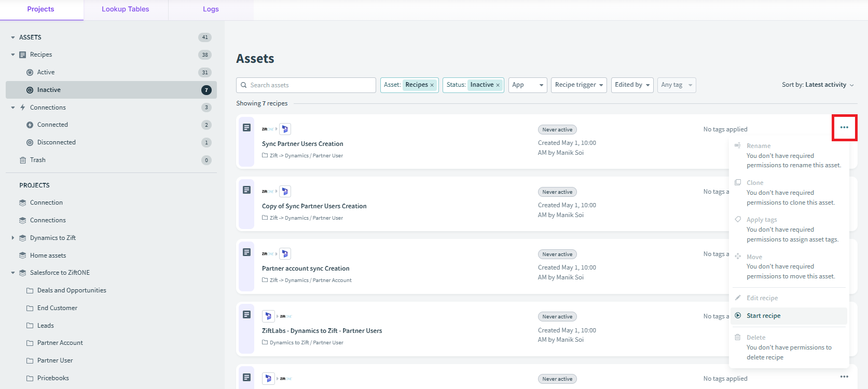This screenshot has width=868, height=389.
Task: Open the Partner Account folder
Action: pos(60,343)
